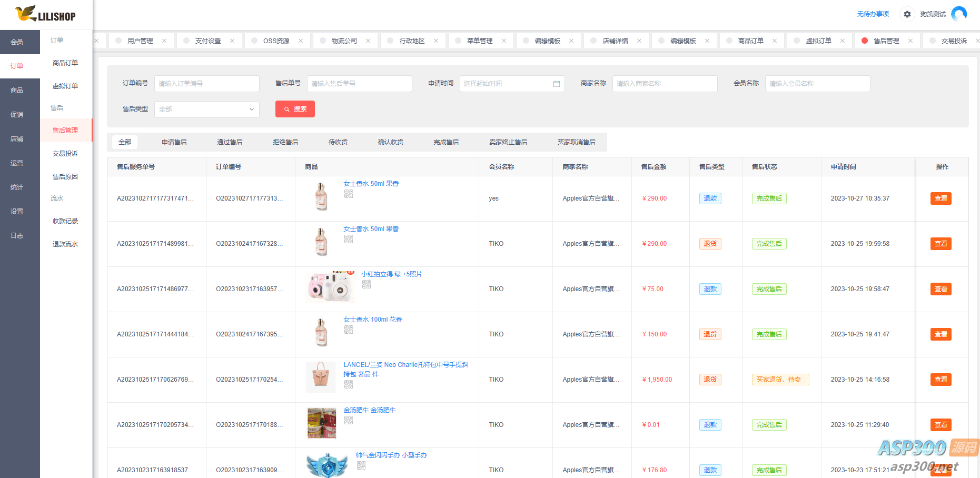The image size is (980, 478).
Task: Go to 售后原因 in the submenu
Action: pyautogui.click(x=66, y=177)
